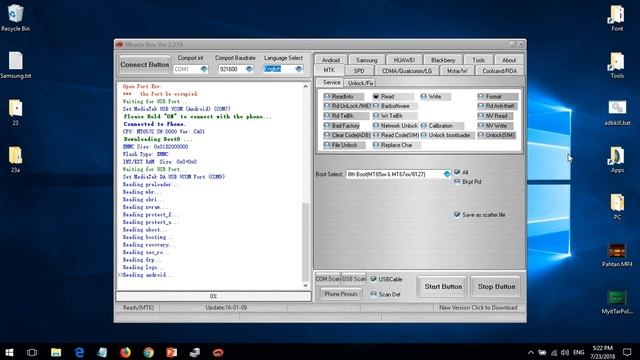This screenshot has height=360, width=640.
Task: Click the log scroll up arrow
Action: (306, 87)
